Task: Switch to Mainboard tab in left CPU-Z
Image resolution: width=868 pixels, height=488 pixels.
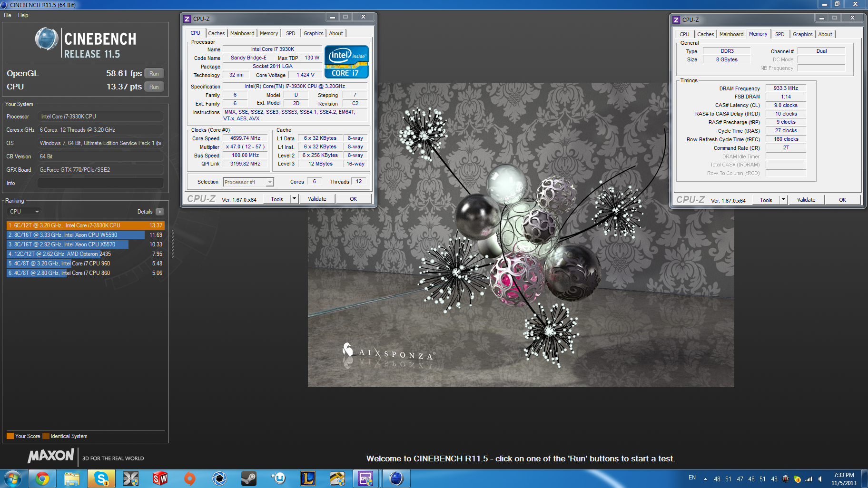Action: [x=242, y=33]
